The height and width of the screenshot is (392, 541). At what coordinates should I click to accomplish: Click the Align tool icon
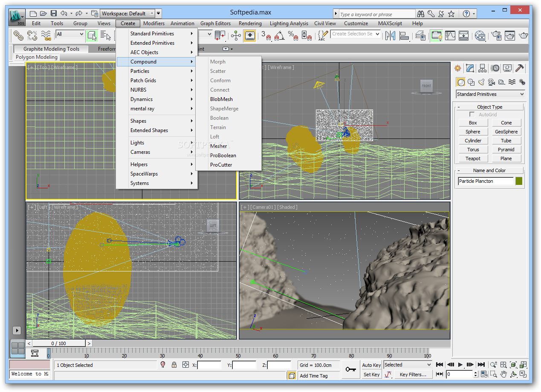click(404, 35)
